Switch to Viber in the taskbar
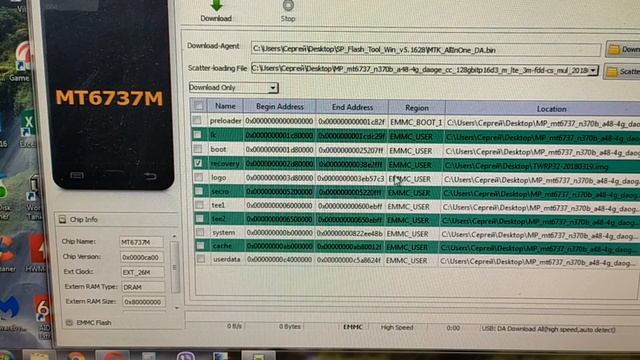 click(186, 356)
